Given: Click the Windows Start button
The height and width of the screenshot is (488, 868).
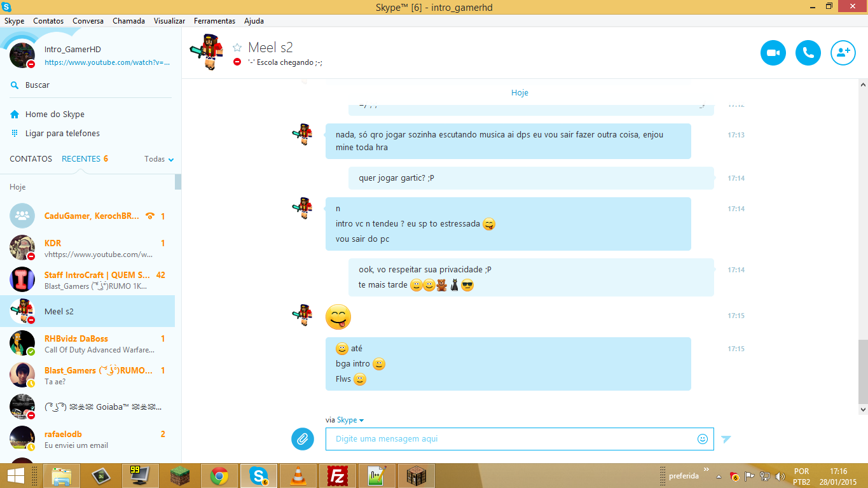Looking at the screenshot, I should click(15, 475).
